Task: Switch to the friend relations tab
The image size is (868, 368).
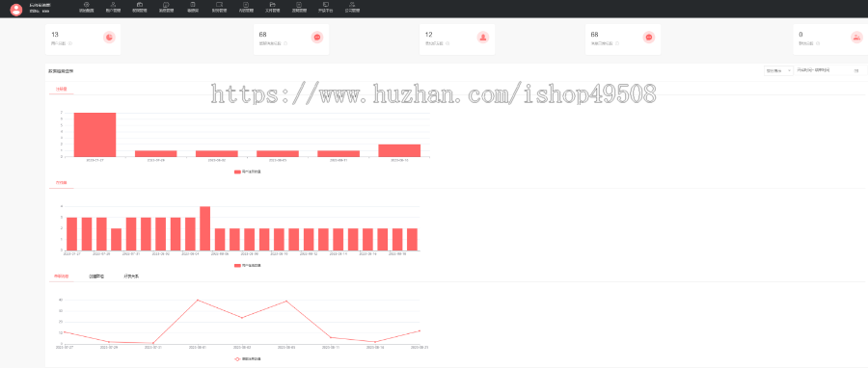Action: [131, 276]
